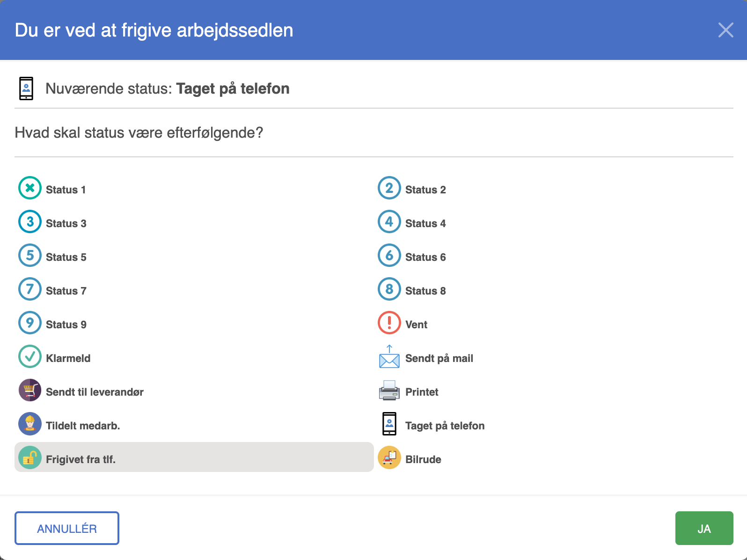Screen dimensions: 747x560
Task: Click the dialog title Du er ved at frigive arbejdssedlen
Action: click(154, 30)
